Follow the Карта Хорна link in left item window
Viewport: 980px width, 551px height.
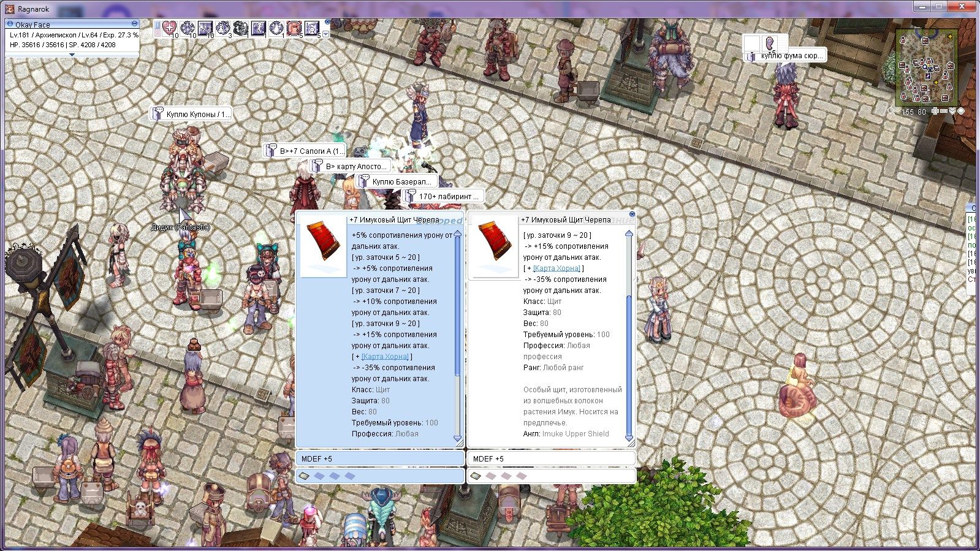[385, 356]
